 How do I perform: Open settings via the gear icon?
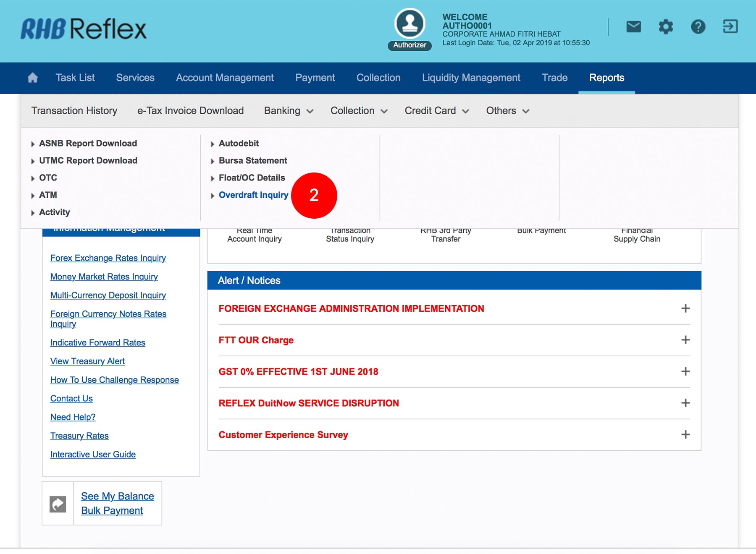click(666, 27)
